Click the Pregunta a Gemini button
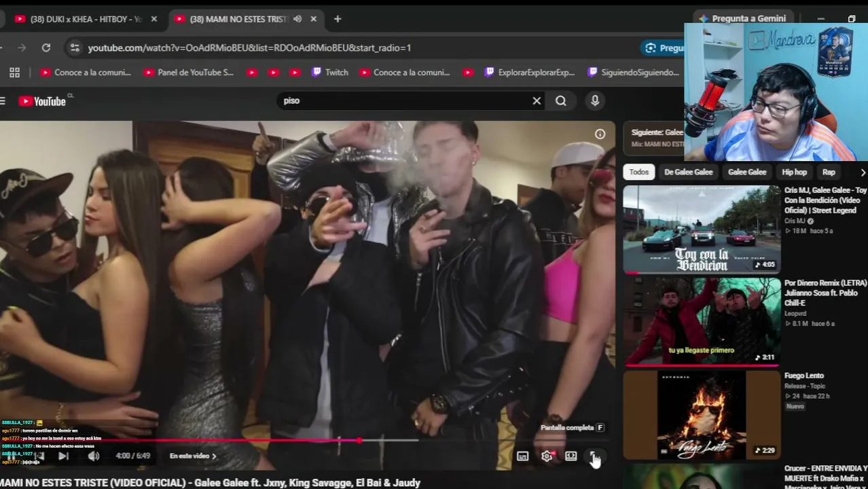Image resolution: width=868 pixels, height=489 pixels. coord(742,18)
